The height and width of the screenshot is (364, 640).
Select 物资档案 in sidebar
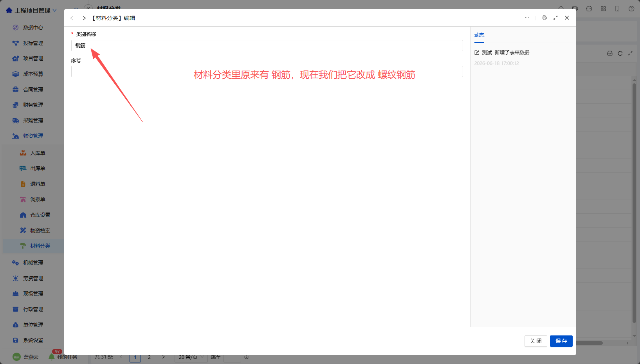40,231
